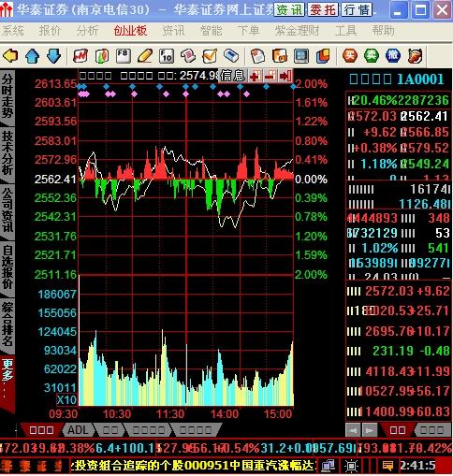Image resolution: width=453 pixels, height=476 pixels.
Task: Open the 帮助 menu
Action: click(x=383, y=31)
